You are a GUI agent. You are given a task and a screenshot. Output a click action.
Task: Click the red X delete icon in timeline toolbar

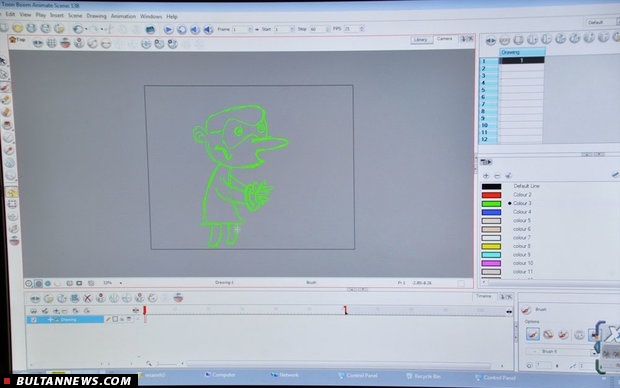point(87,298)
